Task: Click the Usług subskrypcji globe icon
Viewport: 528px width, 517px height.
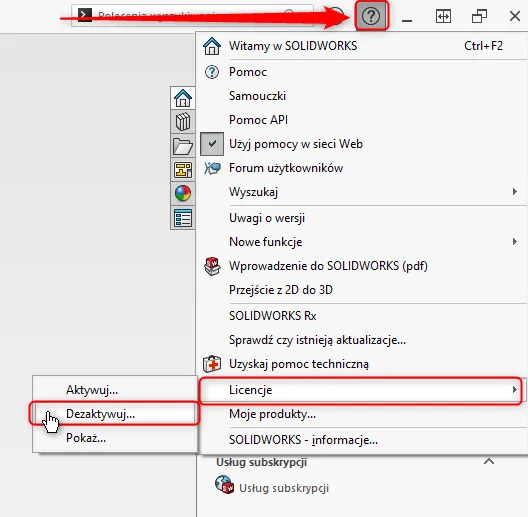Action: tap(224, 485)
